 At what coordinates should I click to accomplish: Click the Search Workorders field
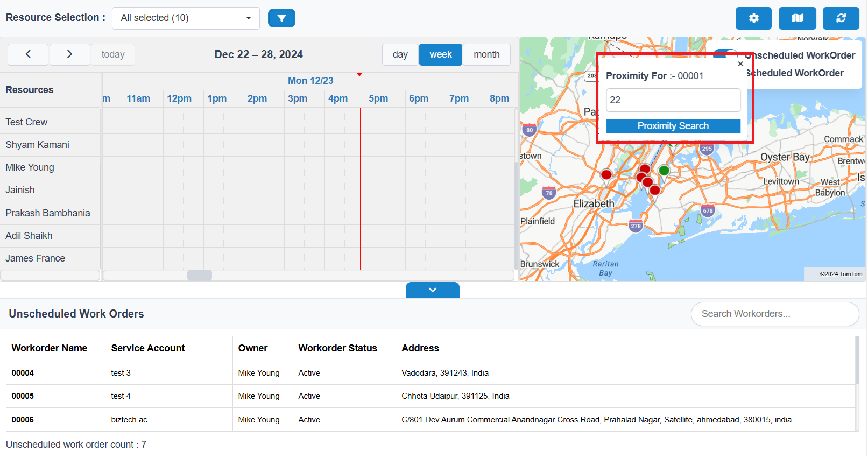click(x=775, y=314)
